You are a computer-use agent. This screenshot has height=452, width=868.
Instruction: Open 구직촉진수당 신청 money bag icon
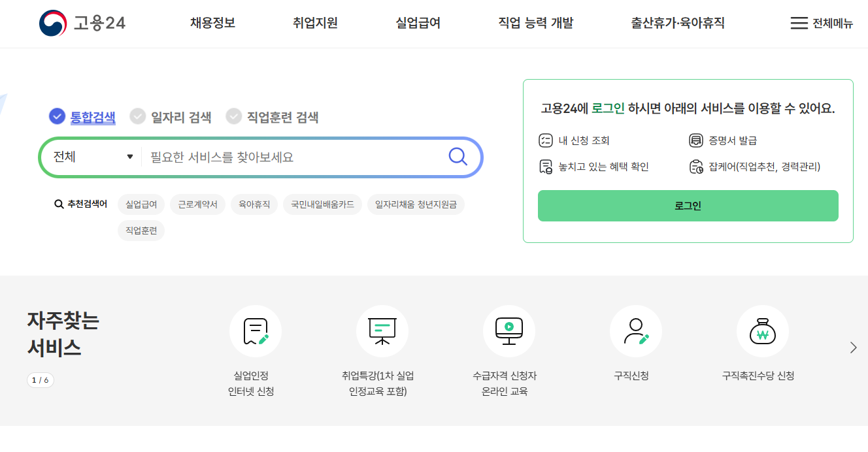[x=762, y=331]
